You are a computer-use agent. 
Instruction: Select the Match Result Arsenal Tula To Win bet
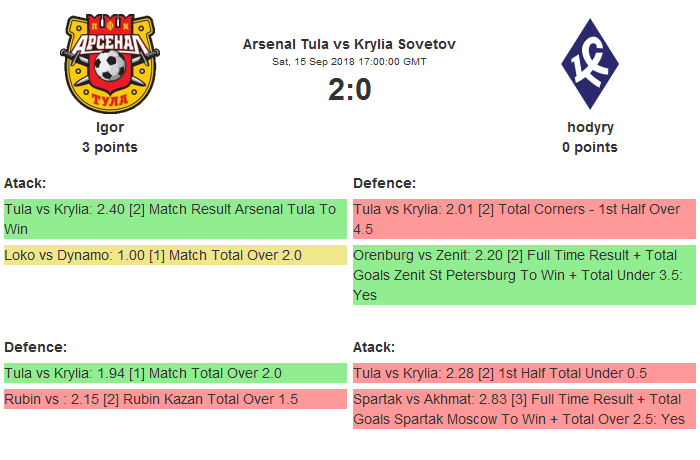tap(175, 219)
